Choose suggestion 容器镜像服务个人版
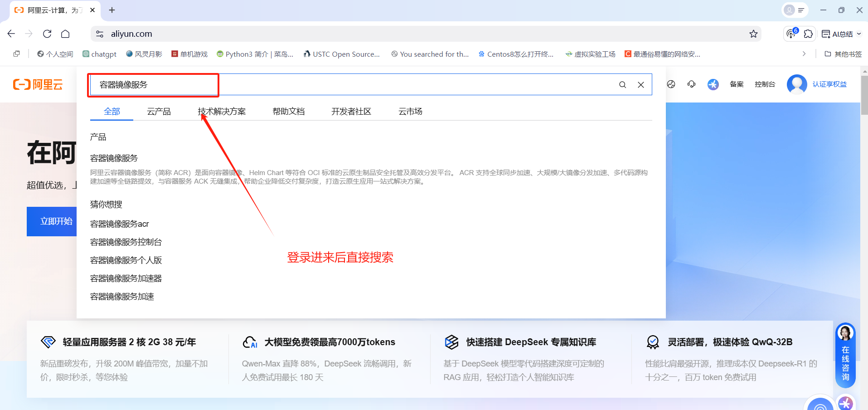Screen dimensions: 868x410 pyautogui.click(x=126, y=260)
